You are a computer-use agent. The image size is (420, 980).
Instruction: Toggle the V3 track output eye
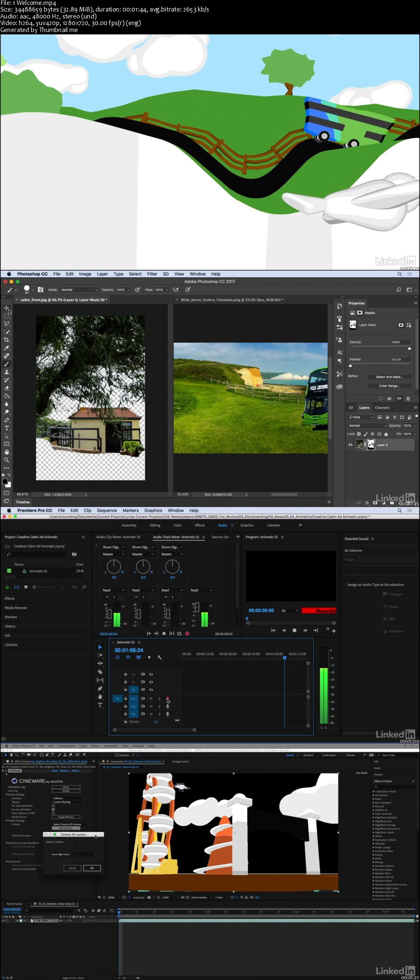pos(151,674)
